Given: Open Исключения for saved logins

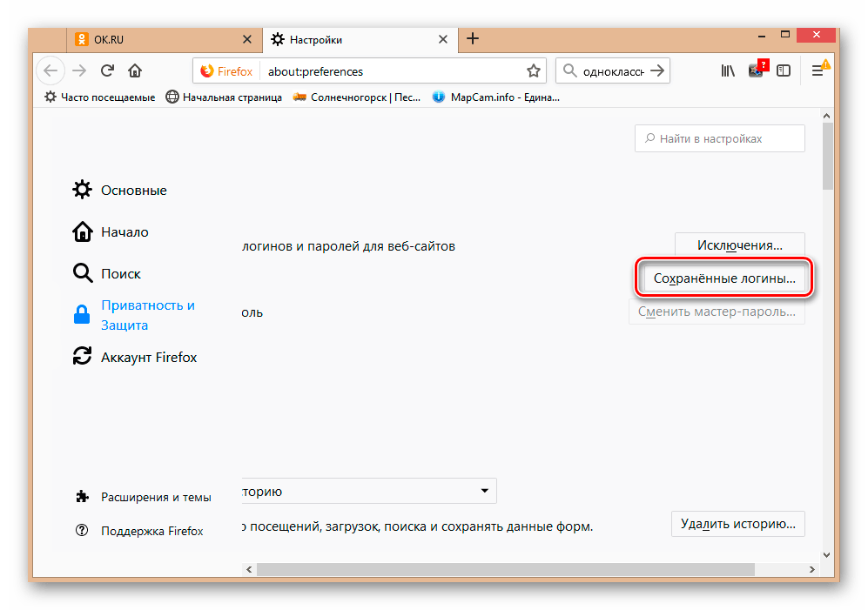Looking at the screenshot, I should (739, 245).
